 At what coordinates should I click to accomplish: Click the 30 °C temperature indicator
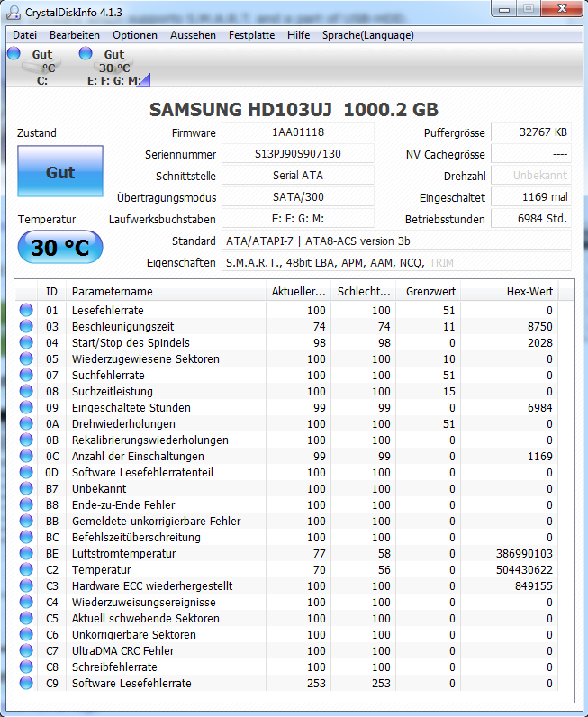point(60,247)
